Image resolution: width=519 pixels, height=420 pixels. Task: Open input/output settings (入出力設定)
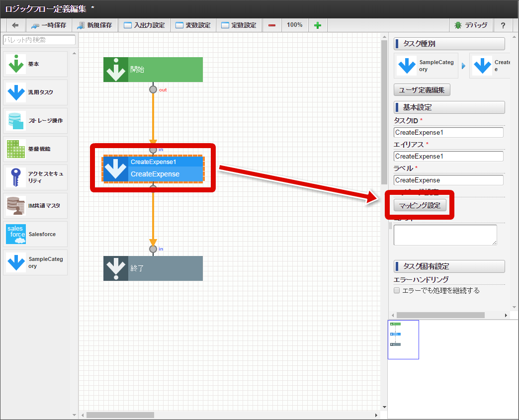(x=144, y=25)
